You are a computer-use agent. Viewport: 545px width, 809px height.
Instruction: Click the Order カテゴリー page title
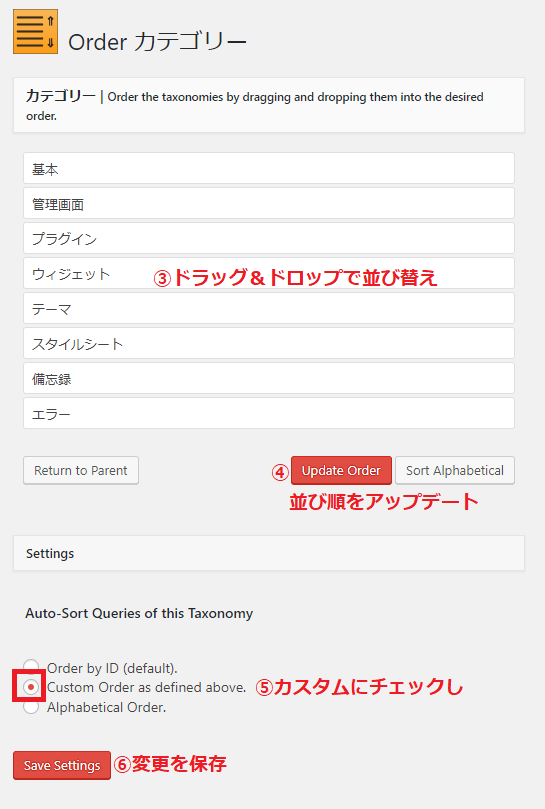click(x=157, y=42)
